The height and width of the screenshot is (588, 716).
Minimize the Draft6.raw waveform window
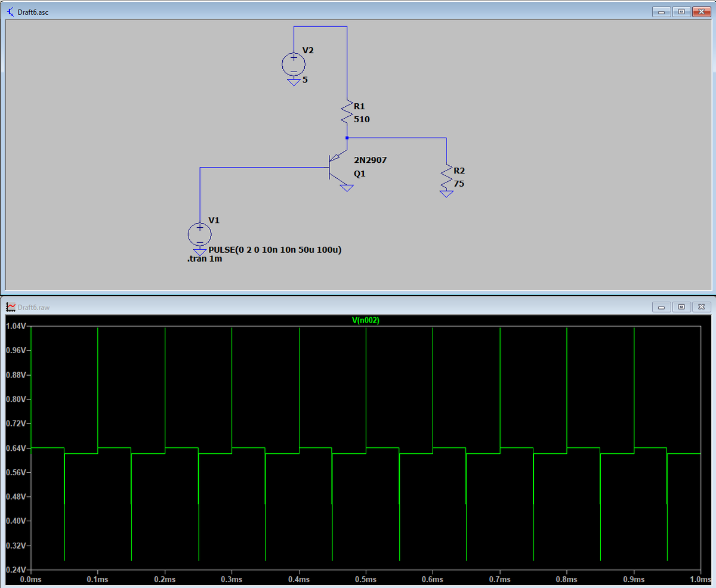pos(662,307)
